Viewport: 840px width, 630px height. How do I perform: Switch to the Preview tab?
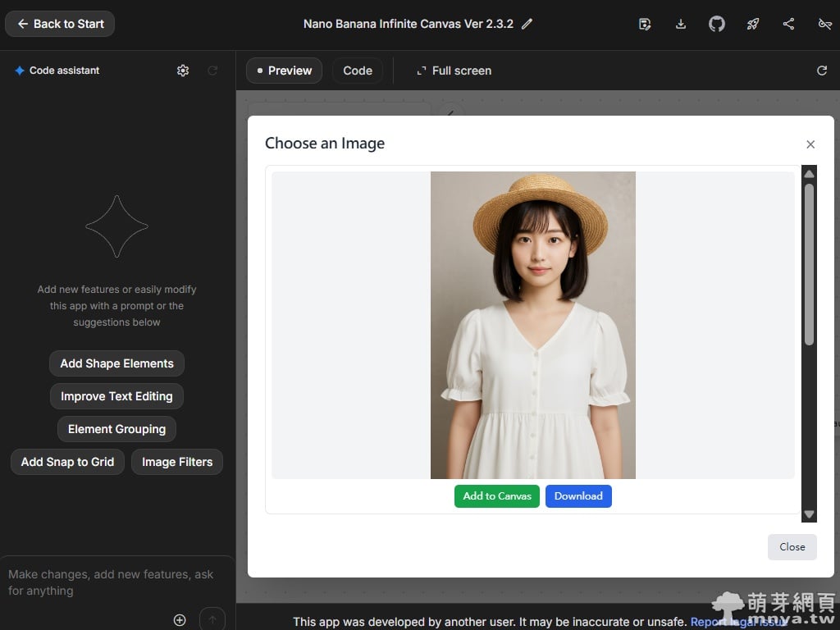[284, 71]
